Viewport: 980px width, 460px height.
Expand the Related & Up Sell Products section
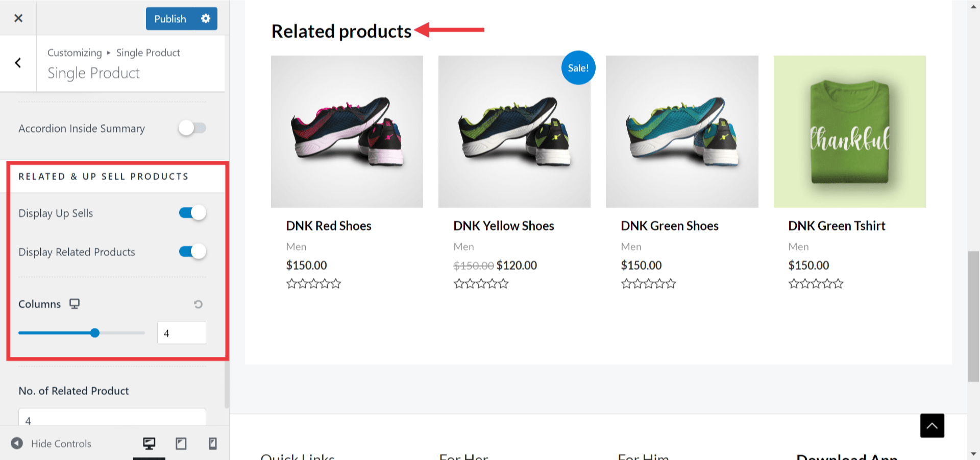click(104, 176)
